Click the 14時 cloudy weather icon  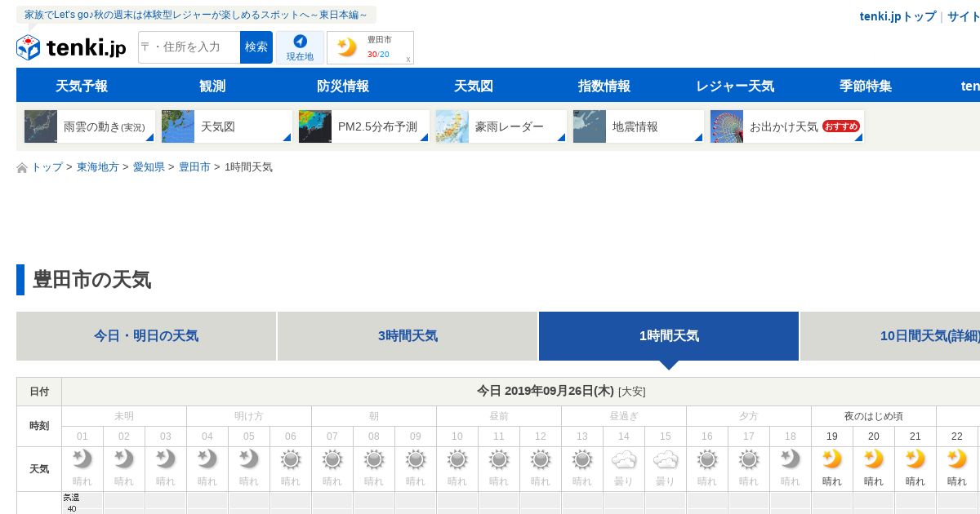(x=624, y=459)
